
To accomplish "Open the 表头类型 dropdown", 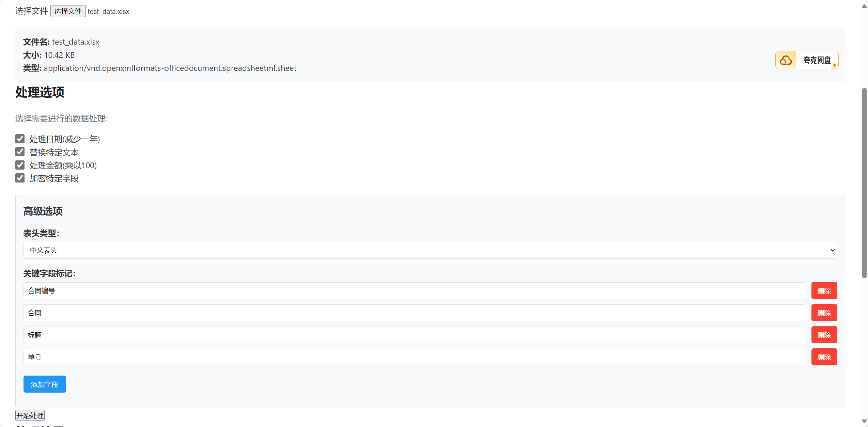I will click(x=430, y=250).
